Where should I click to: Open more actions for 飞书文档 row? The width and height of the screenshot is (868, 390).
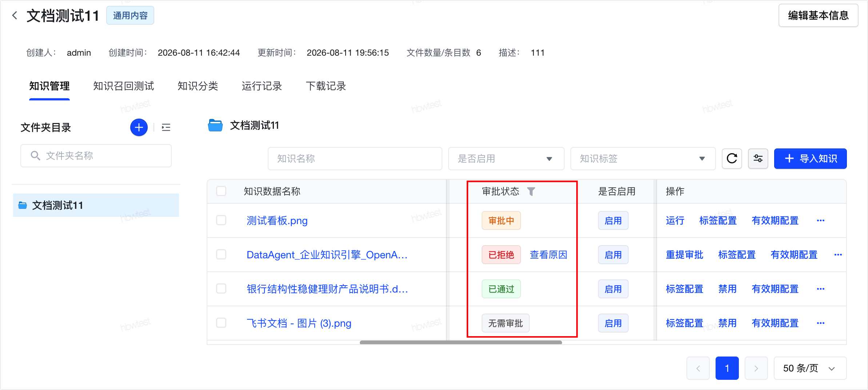click(x=821, y=323)
